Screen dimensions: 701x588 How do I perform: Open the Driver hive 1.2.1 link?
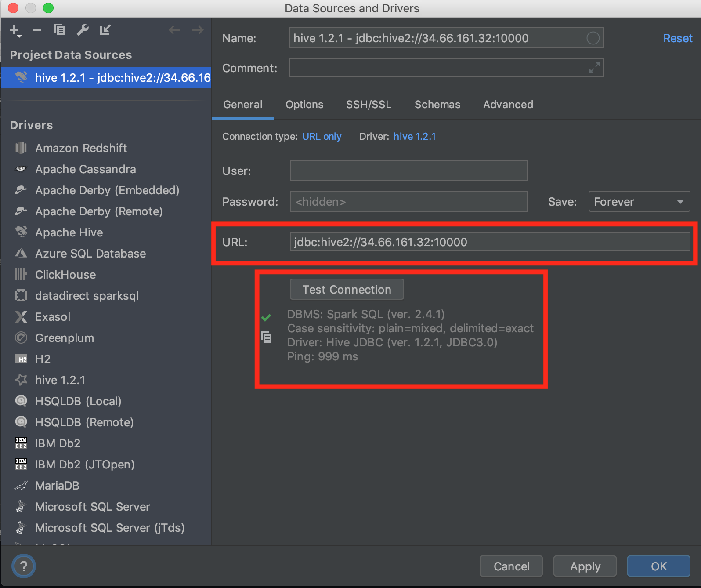(x=415, y=137)
